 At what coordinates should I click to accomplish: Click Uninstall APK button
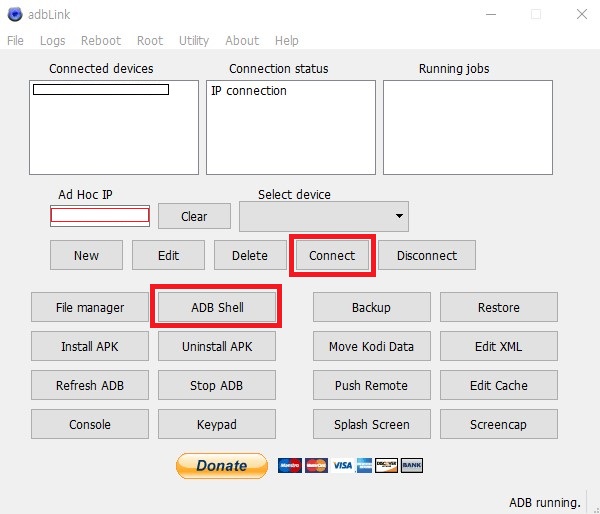coord(217,346)
